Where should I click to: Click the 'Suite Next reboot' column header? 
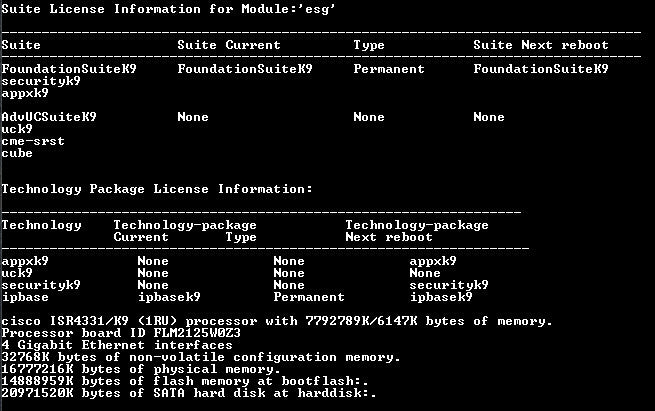(x=541, y=45)
